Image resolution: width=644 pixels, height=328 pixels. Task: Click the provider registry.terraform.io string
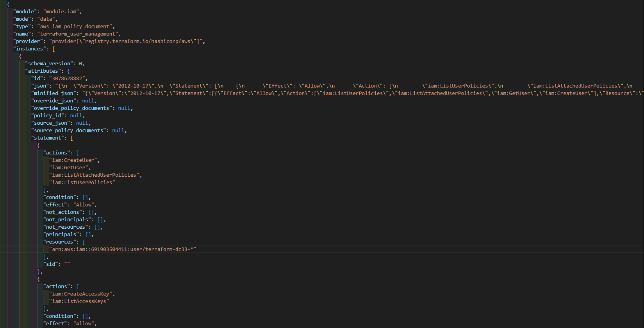127,41
